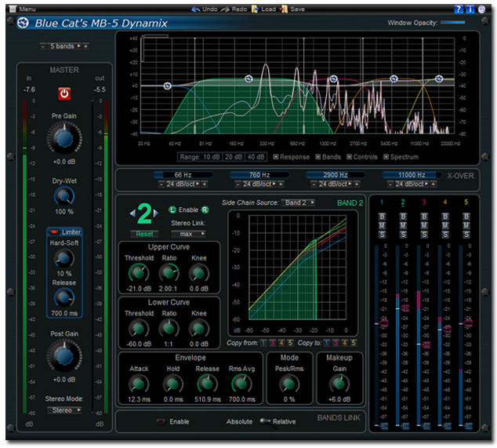Click the Upper Curve Knee knob
The height and width of the screenshot is (448, 497).
tap(199, 273)
